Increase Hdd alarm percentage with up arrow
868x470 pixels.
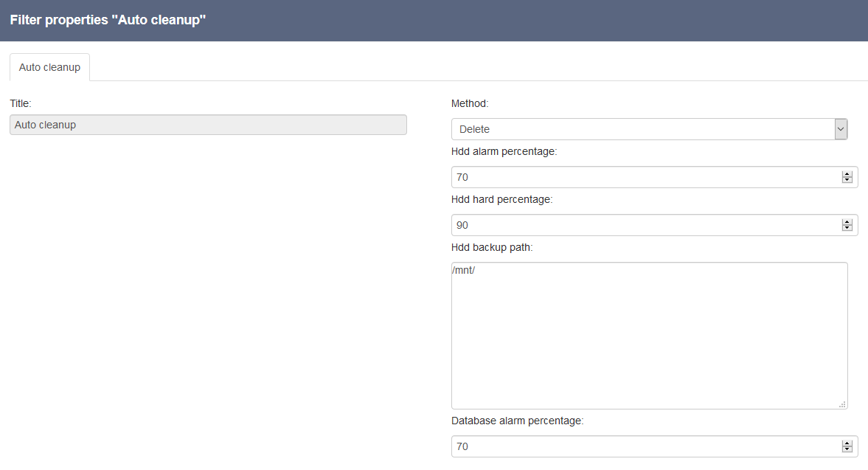point(847,174)
